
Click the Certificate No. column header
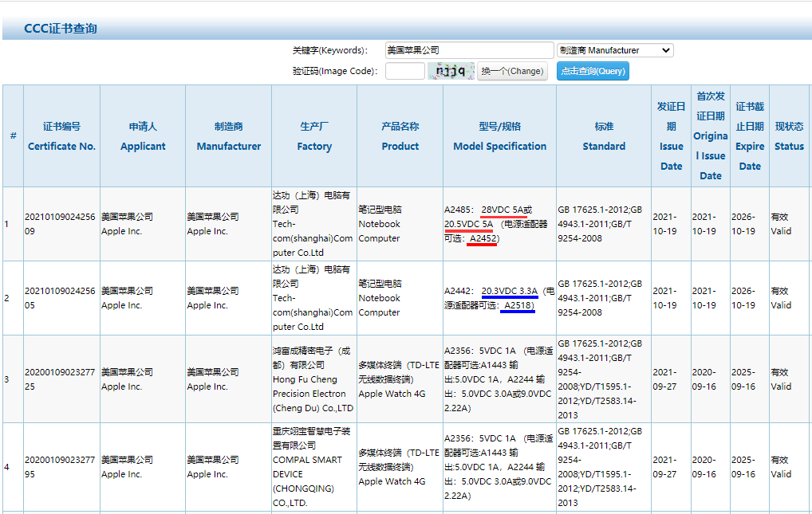[61, 136]
